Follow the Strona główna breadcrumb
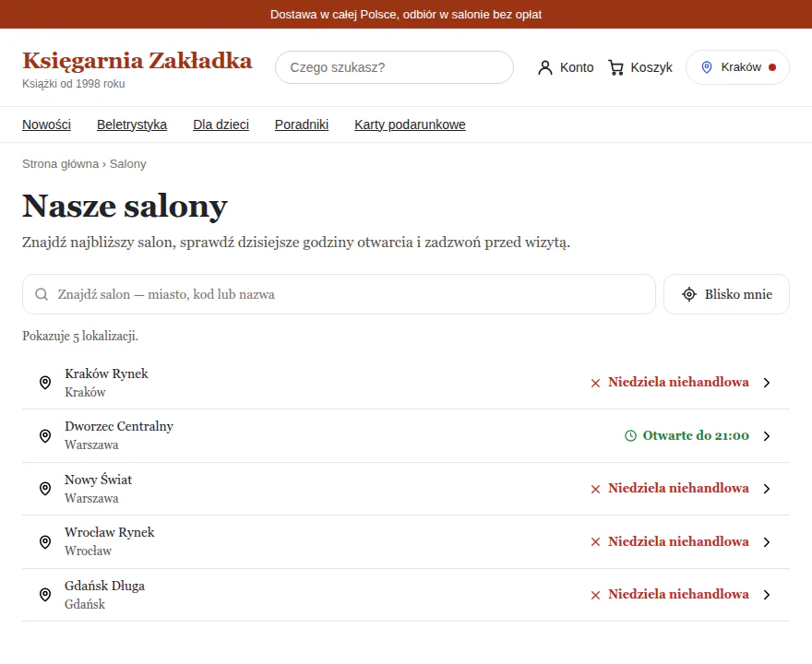The image size is (812, 664). (60, 164)
